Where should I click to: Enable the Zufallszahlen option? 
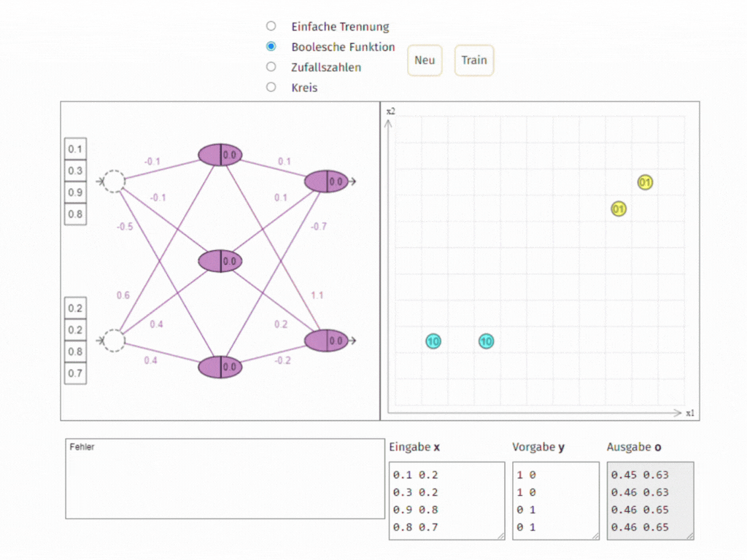[x=271, y=66]
